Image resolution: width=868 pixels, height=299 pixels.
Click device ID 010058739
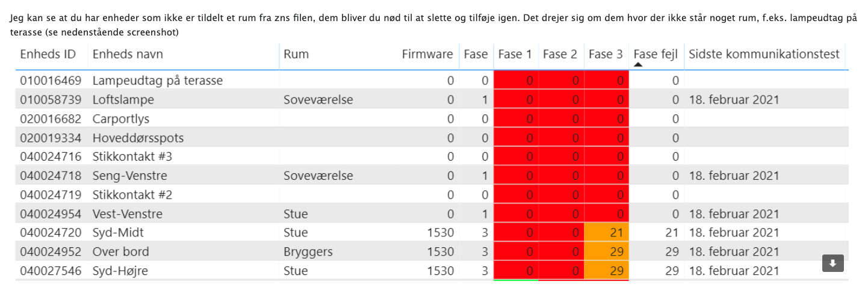[x=51, y=99]
